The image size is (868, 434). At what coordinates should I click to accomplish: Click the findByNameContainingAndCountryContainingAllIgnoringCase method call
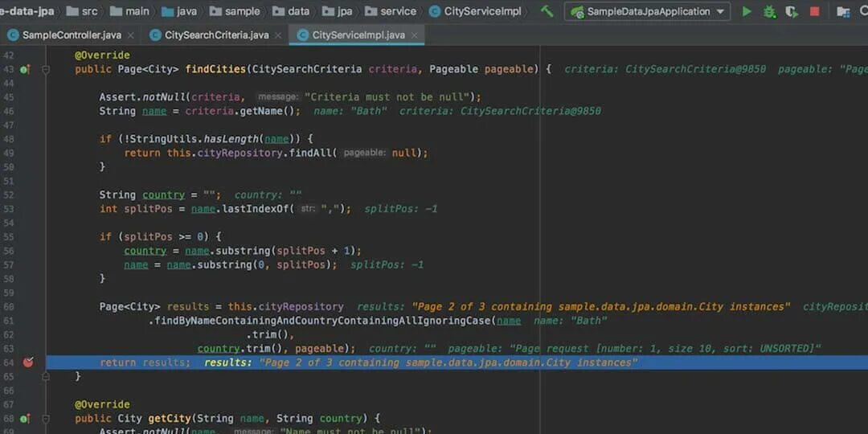pos(321,321)
